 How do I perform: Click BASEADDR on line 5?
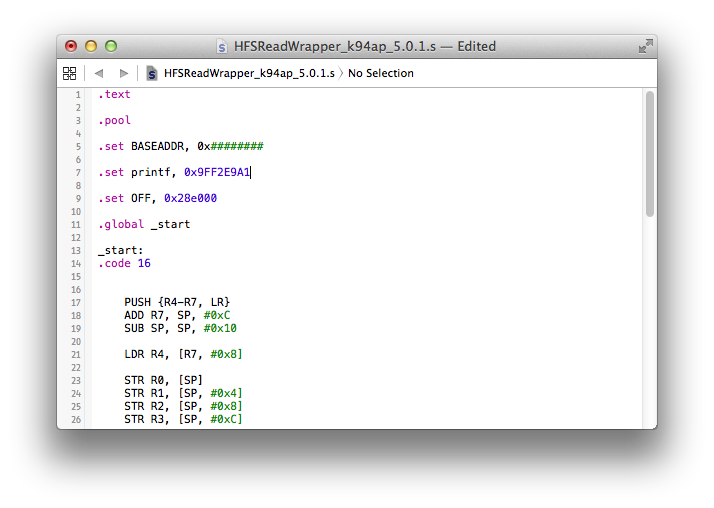[157, 146]
